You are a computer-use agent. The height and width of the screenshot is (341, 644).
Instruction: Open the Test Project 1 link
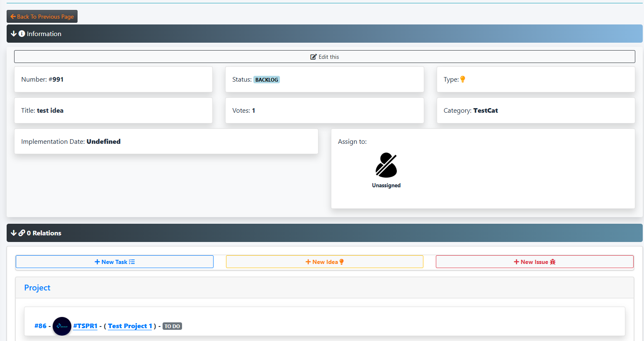pyautogui.click(x=130, y=326)
